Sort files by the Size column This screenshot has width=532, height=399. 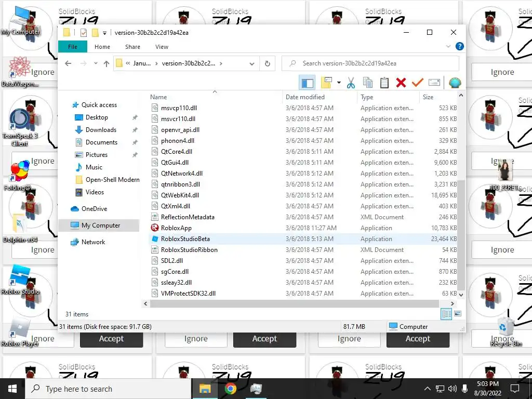click(x=428, y=97)
